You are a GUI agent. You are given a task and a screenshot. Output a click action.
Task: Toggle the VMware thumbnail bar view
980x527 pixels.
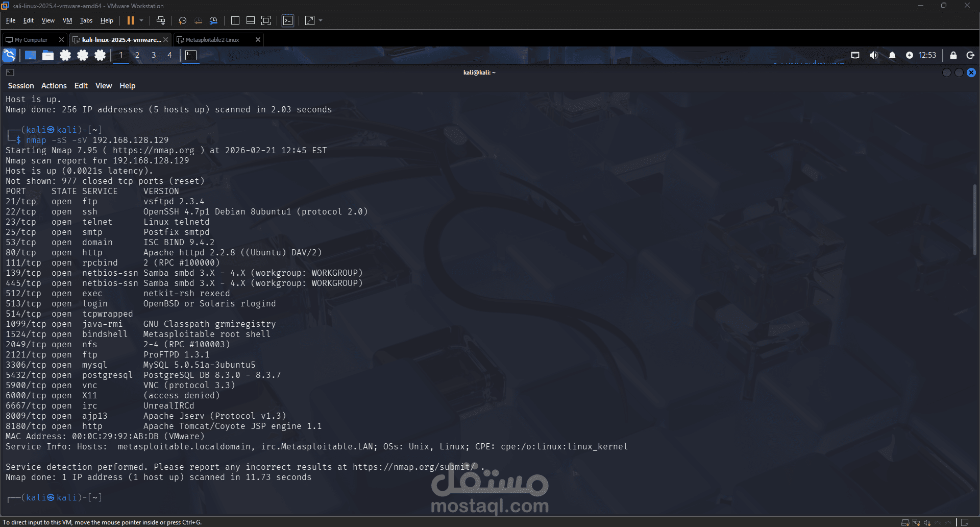pyautogui.click(x=251, y=20)
